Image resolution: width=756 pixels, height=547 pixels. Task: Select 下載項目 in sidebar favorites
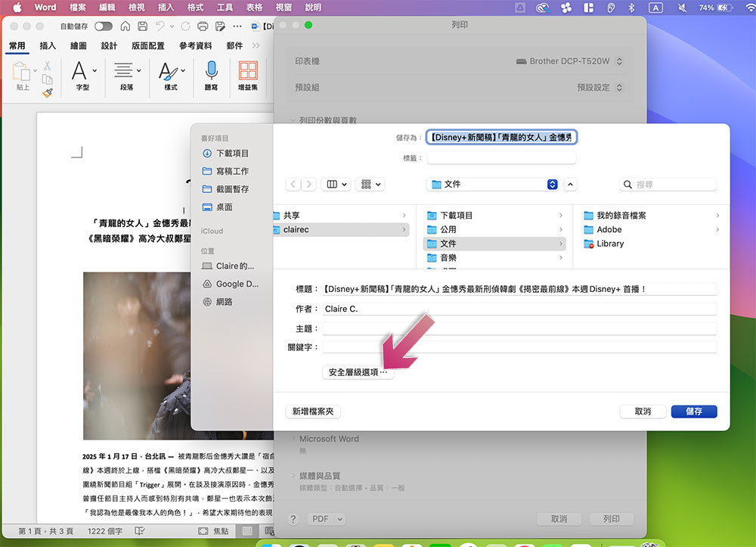coord(232,154)
